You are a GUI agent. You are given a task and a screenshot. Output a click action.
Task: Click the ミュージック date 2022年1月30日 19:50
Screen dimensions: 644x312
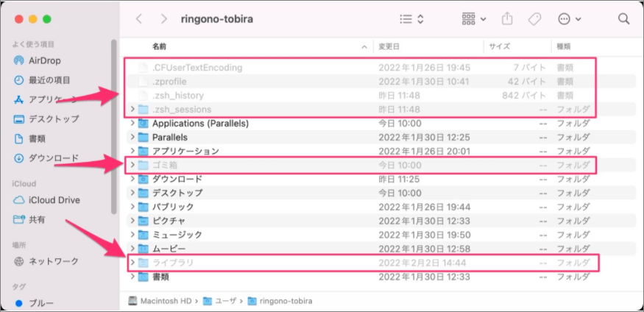click(424, 235)
